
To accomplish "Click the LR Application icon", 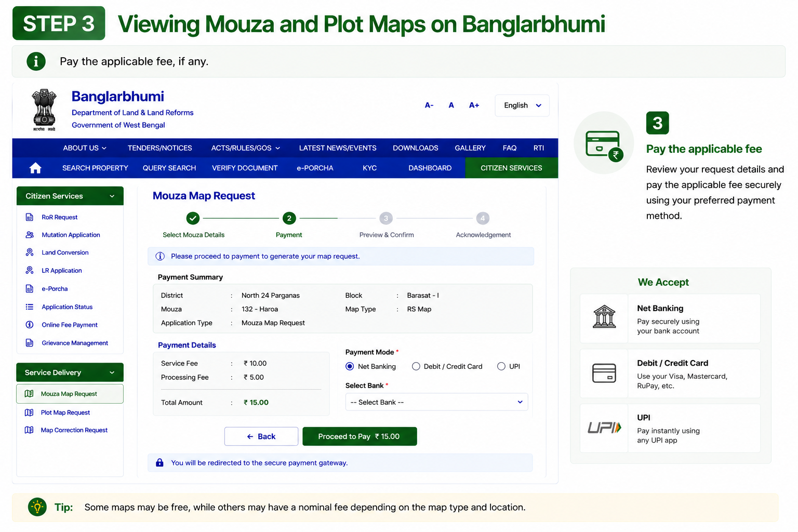I will 30,270.
